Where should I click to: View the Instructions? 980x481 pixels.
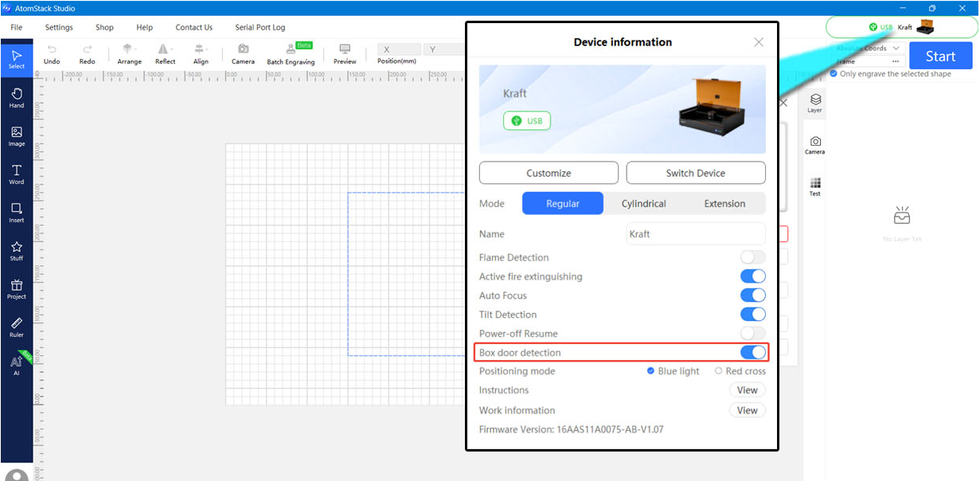[748, 390]
